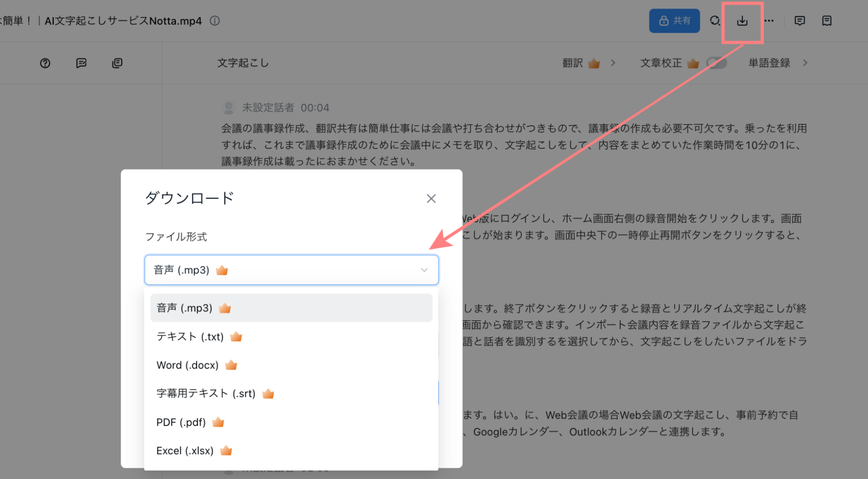Expand the ファイル形式 dropdown box
The width and height of the screenshot is (868, 479).
click(x=291, y=270)
